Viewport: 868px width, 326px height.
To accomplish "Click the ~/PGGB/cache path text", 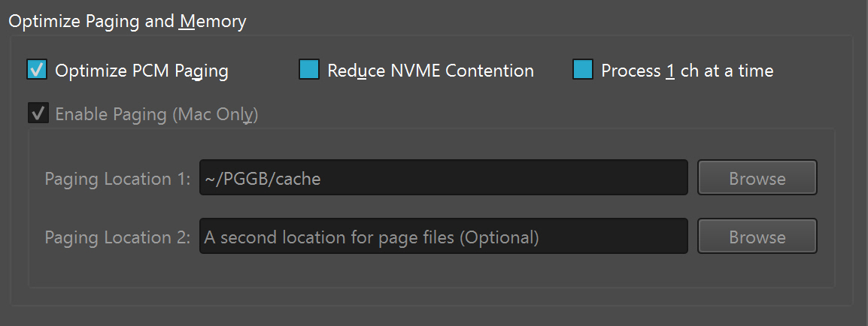I will click(x=263, y=179).
